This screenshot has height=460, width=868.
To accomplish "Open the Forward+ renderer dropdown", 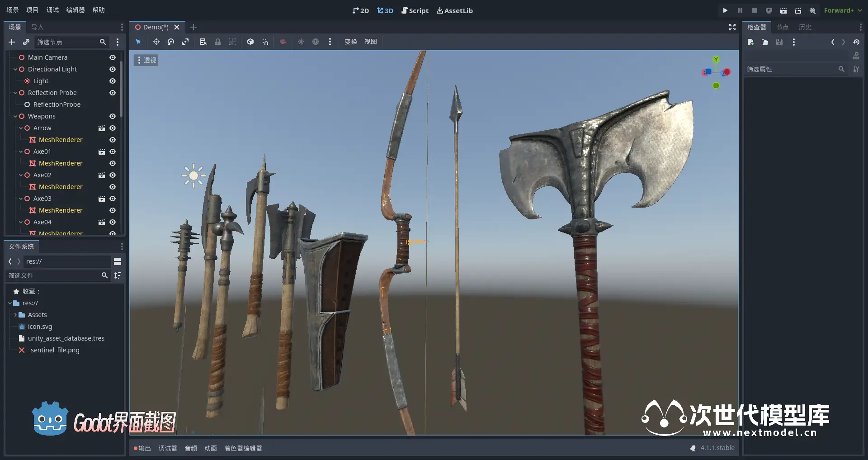I will (843, 10).
